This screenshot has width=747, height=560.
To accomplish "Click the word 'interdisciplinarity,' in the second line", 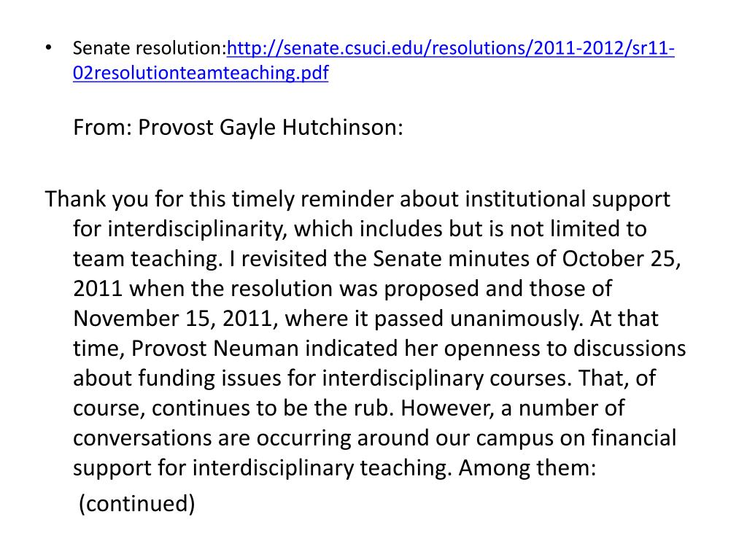I will 197,229.
